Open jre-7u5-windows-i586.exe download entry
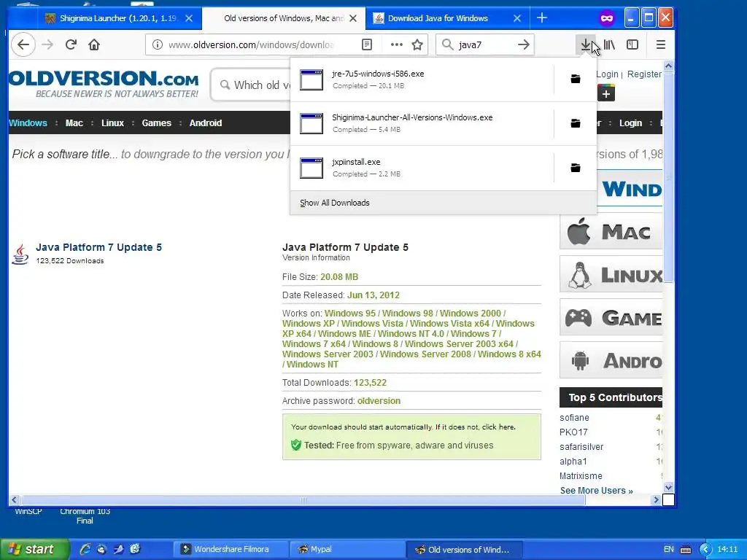Image resolution: width=747 pixels, height=560 pixels. (x=422, y=79)
